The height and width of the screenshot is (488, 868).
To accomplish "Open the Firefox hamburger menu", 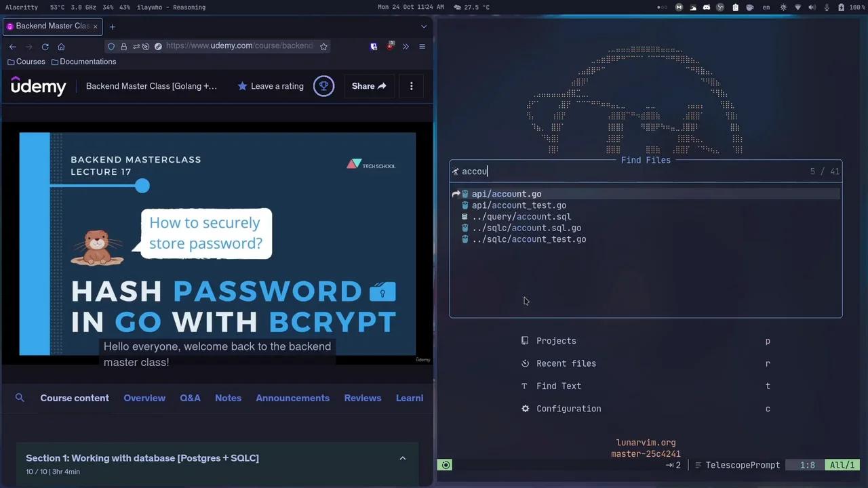I will click(x=422, y=46).
